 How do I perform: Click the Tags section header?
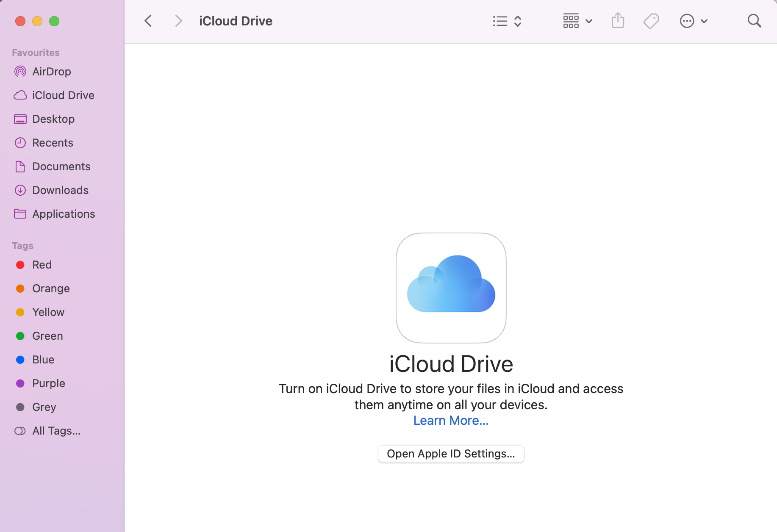click(x=22, y=246)
